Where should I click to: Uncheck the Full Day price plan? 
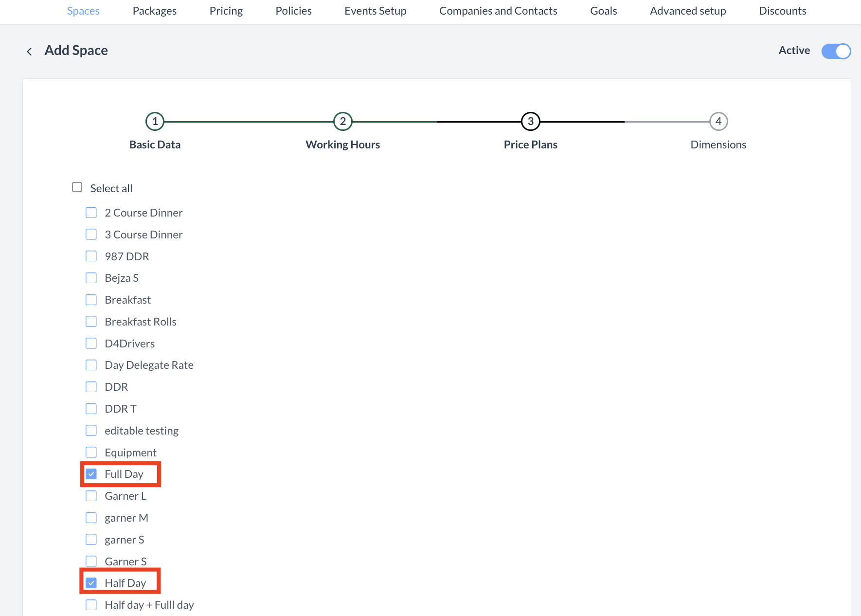pyautogui.click(x=91, y=474)
